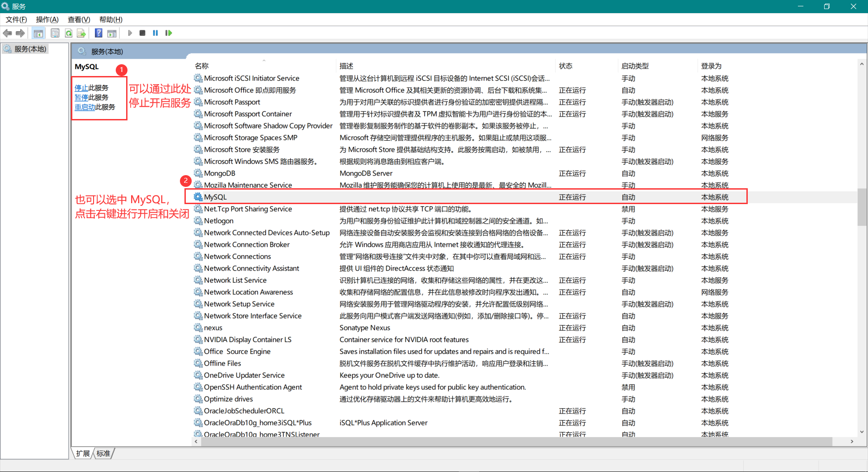868x472 pixels.
Task: Switch to the 扩展 tab
Action: pyautogui.click(x=83, y=453)
